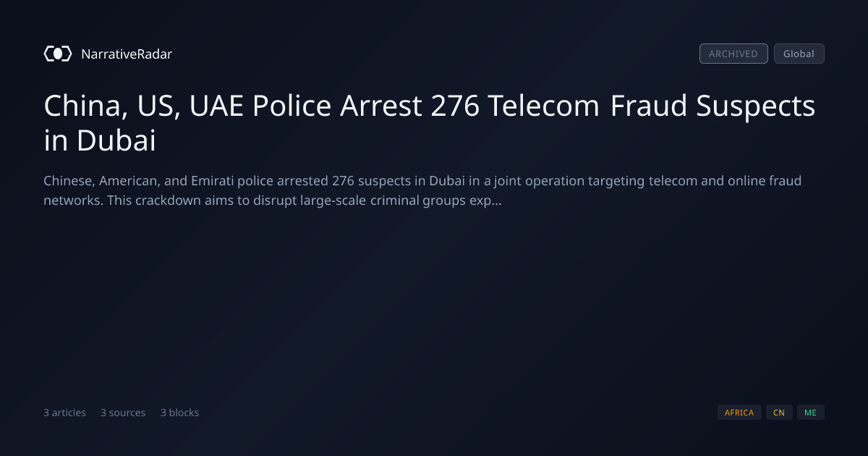868x456 pixels.
Task: Click the word Dubai in the headline
Action: tap(116, 141)
